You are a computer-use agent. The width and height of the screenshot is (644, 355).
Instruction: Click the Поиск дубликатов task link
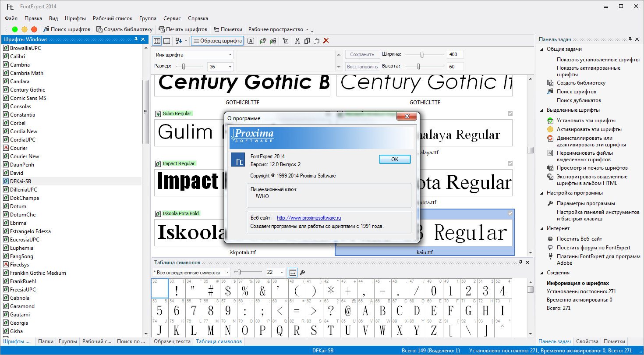(x=579, y=100)
